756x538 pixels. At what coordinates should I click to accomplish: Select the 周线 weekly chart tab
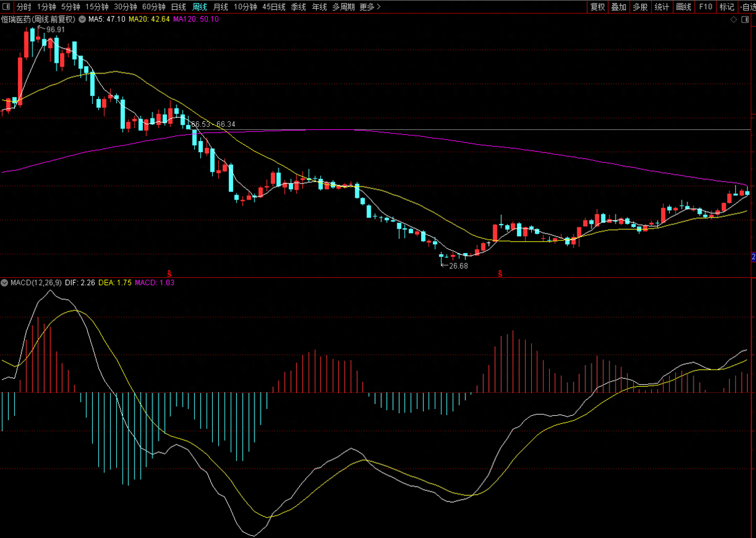pos(200,6)
